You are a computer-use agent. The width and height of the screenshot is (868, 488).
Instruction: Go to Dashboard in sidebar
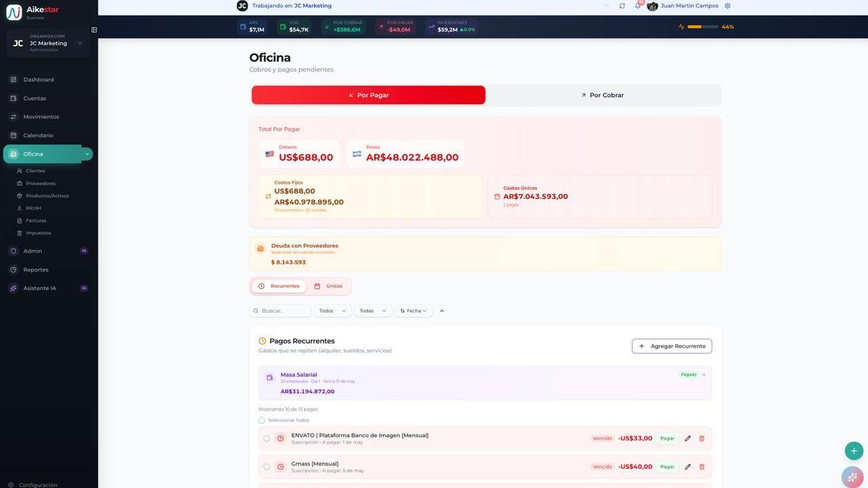tap(49, 80)
